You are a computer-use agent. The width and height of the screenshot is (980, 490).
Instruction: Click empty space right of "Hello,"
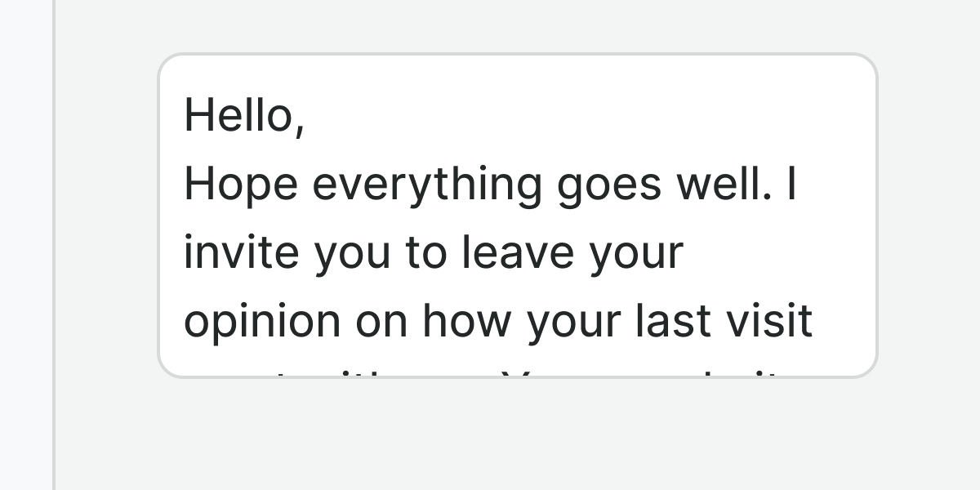[x=572, y=115]
